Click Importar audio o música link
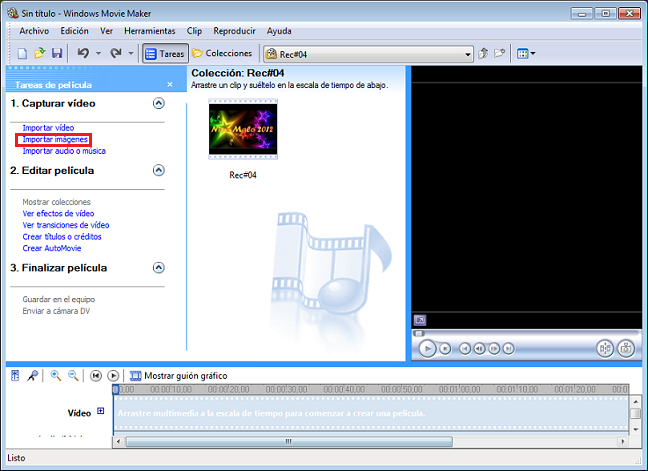648x471 pixels. (64, 151)
